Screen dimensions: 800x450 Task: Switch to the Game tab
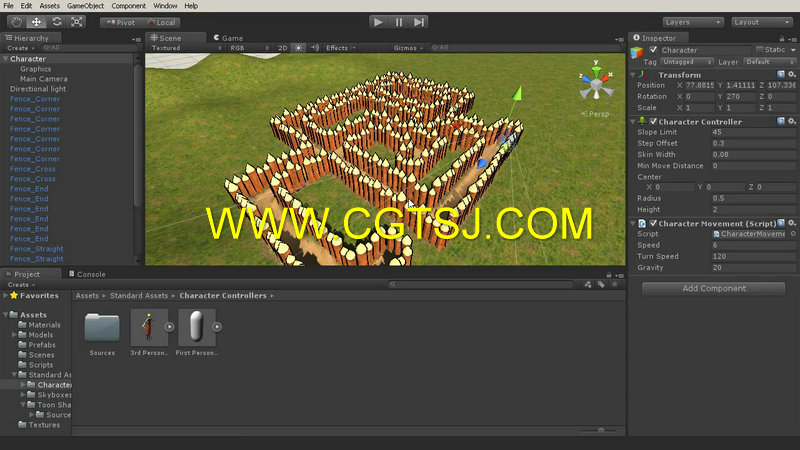point(228,38)
